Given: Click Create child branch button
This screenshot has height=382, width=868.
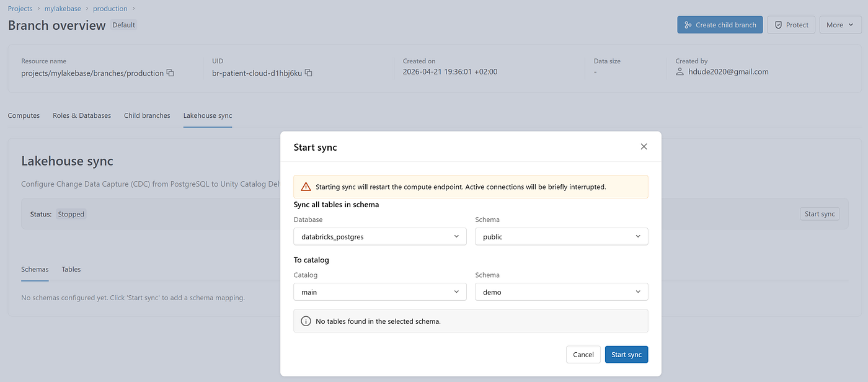Looking at the screenshot, I should (x=720, y=25).
